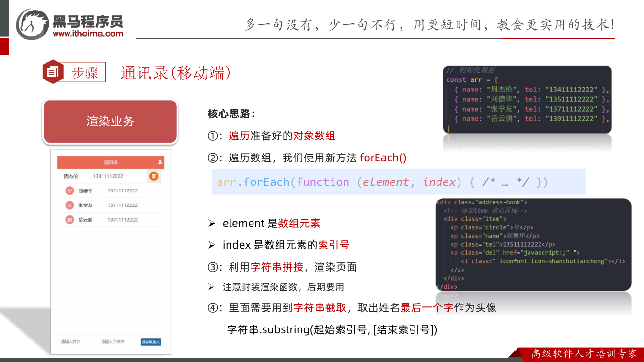Click the div class="item" code line

click(x=475, y=219)
